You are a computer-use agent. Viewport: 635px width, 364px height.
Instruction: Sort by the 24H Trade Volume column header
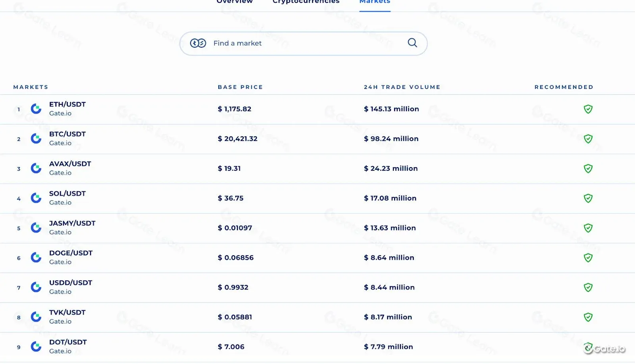click(402, 87)
